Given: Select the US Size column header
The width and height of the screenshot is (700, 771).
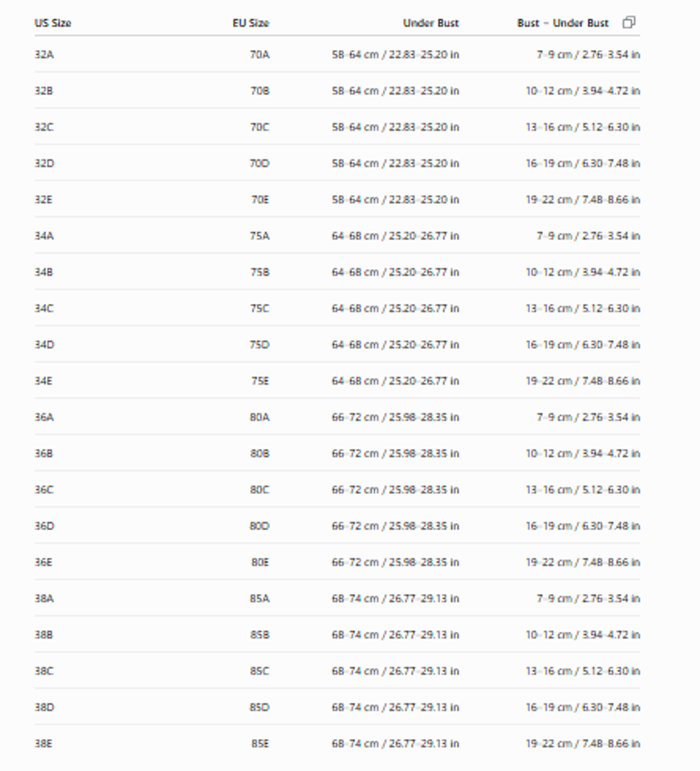Looking at the screenshot, I should click(x=53, y=23).
